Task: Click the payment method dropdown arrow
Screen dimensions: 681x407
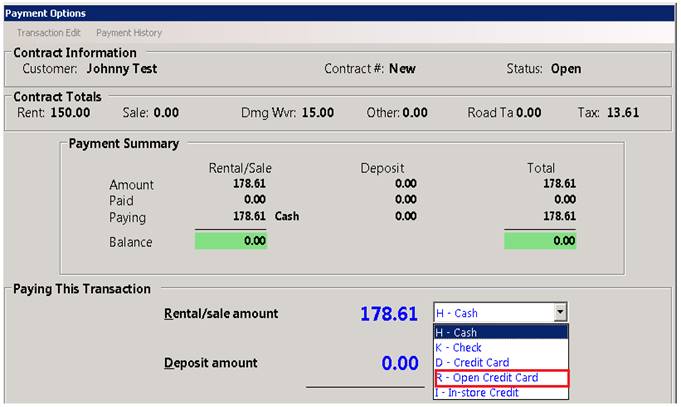Action: click(x=560, y=313)
